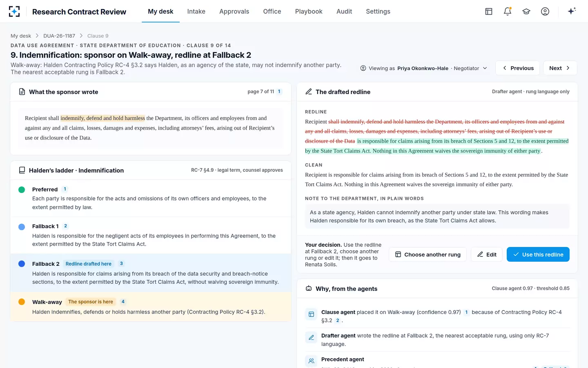
Task: Click the book icon beside Halden's ladder
Action: point(22,170)
